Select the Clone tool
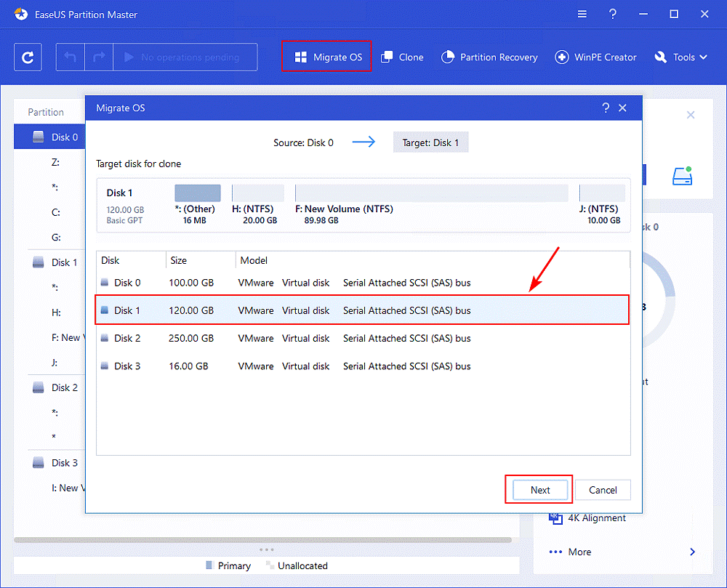Screen dimensions: 727x588 pos(402,57)
